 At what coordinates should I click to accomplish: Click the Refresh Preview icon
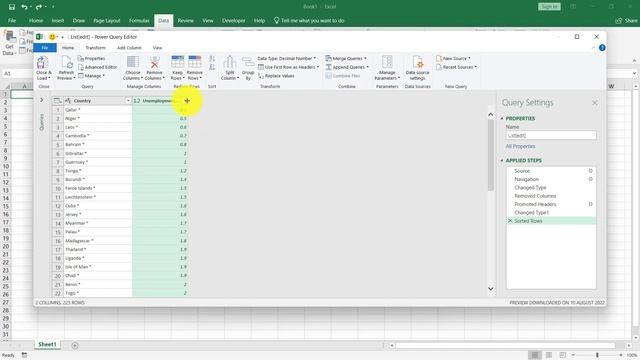point(67,63)
